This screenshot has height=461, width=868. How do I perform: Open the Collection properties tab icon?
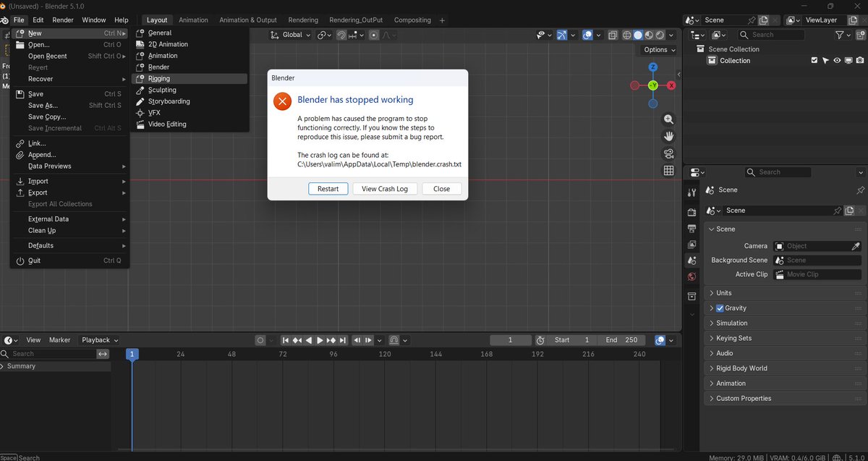pyautogui.click(x=692, y=296)
